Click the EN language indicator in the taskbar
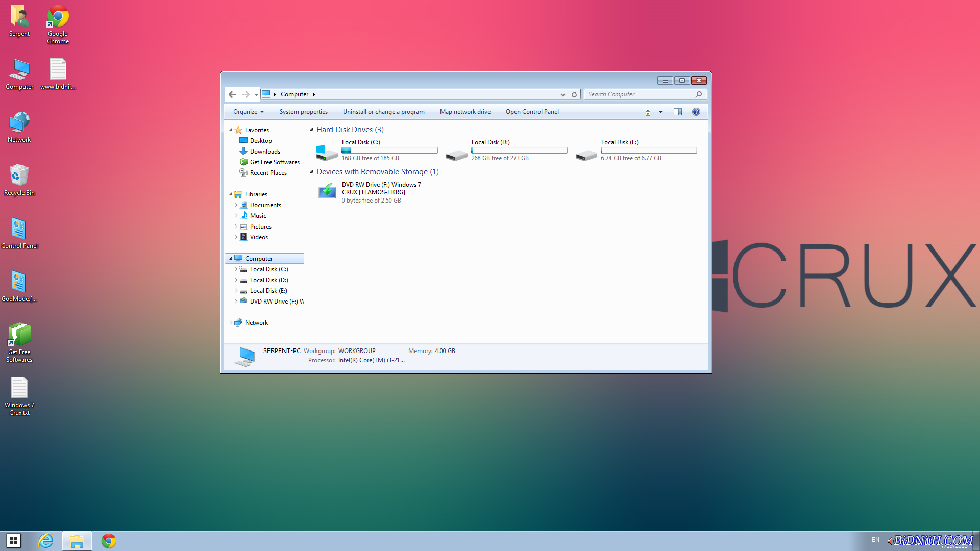This screenshot has height=551, width=980. click(875, 540)
